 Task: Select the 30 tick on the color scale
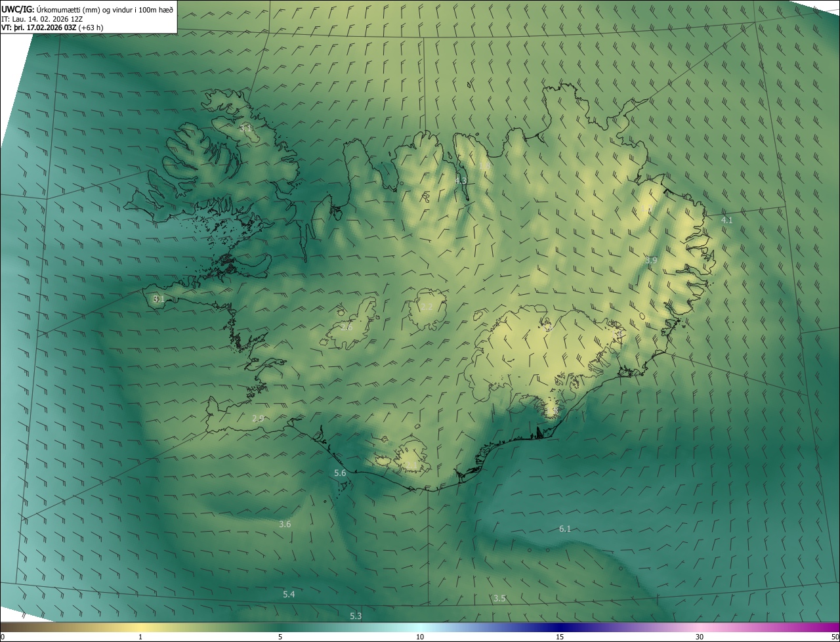click(x=700, y=637)
